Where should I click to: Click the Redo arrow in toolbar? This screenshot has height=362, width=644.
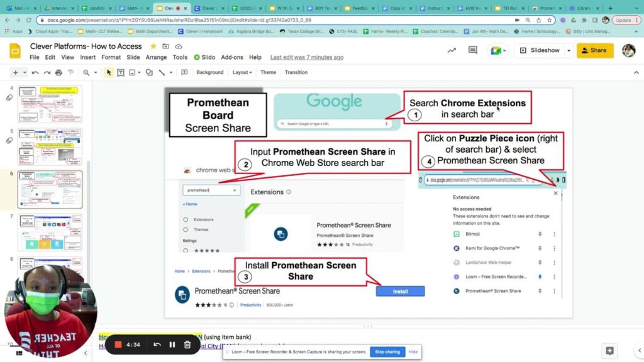click(47, 73)
